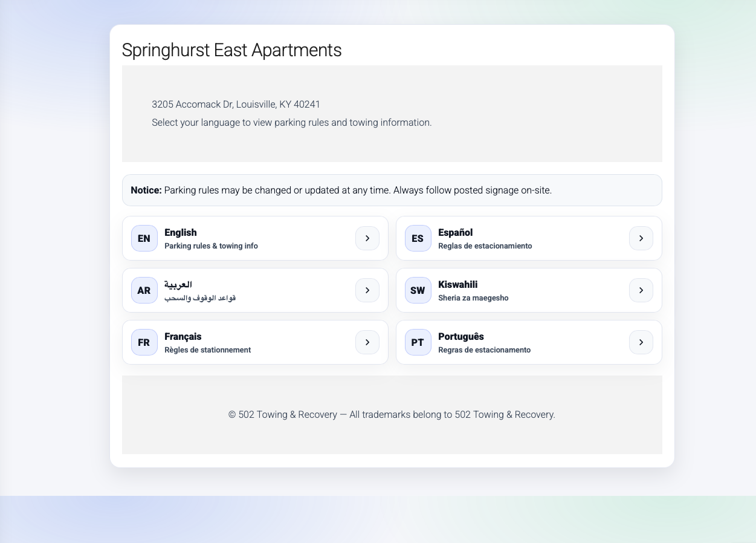756x543 pixels.
Task: Select the Français stationnement option
Action: pyautogui.click(x=254, y=342)
